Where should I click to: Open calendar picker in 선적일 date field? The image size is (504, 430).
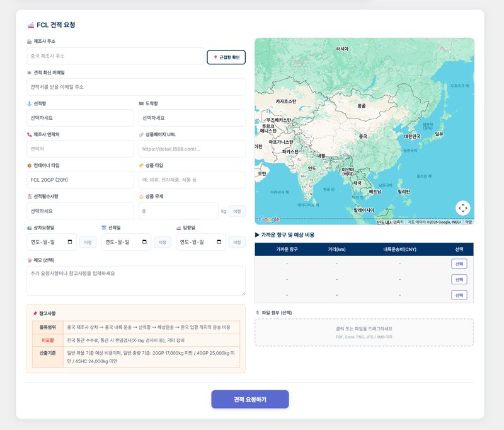click(x=145, y=242)
